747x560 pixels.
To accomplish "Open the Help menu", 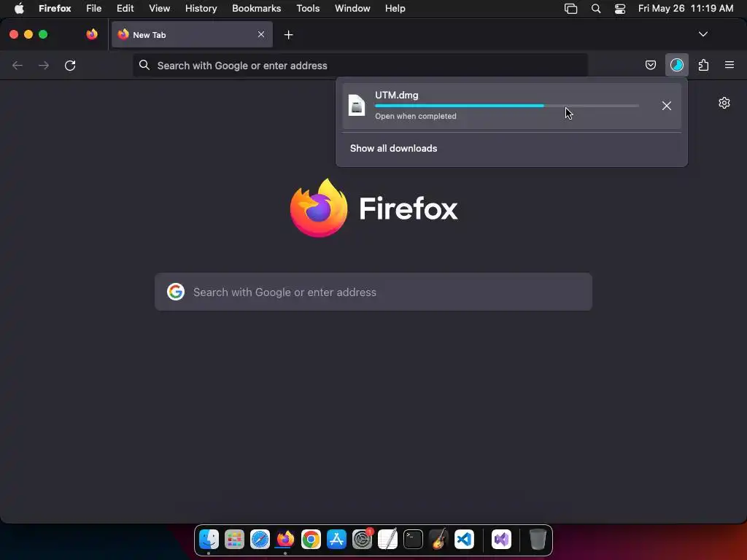I will click(x=395, y=8).
